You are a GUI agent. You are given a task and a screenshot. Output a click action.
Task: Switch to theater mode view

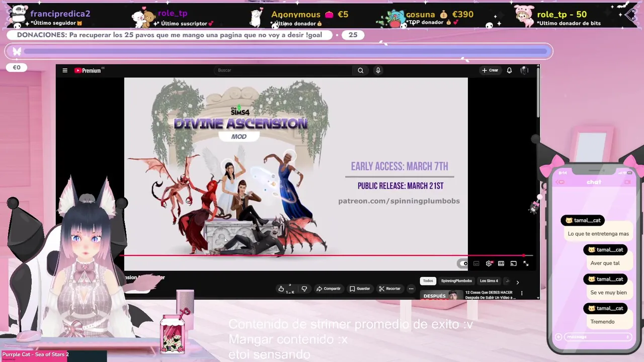(x=501, y=263)
